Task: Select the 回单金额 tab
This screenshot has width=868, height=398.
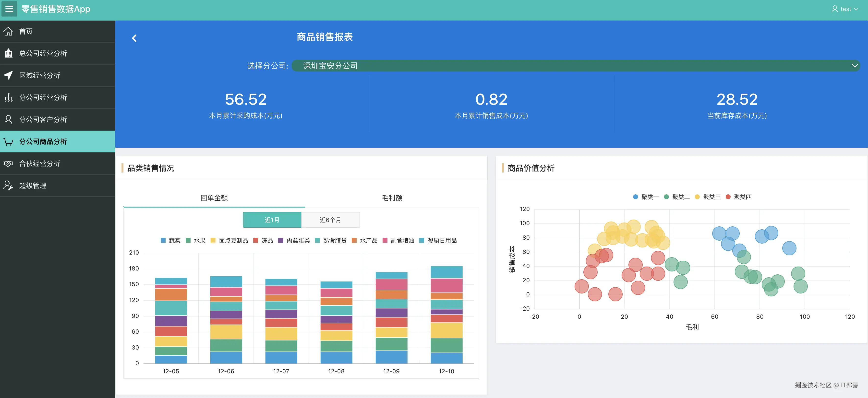Action: pos(214,198)
